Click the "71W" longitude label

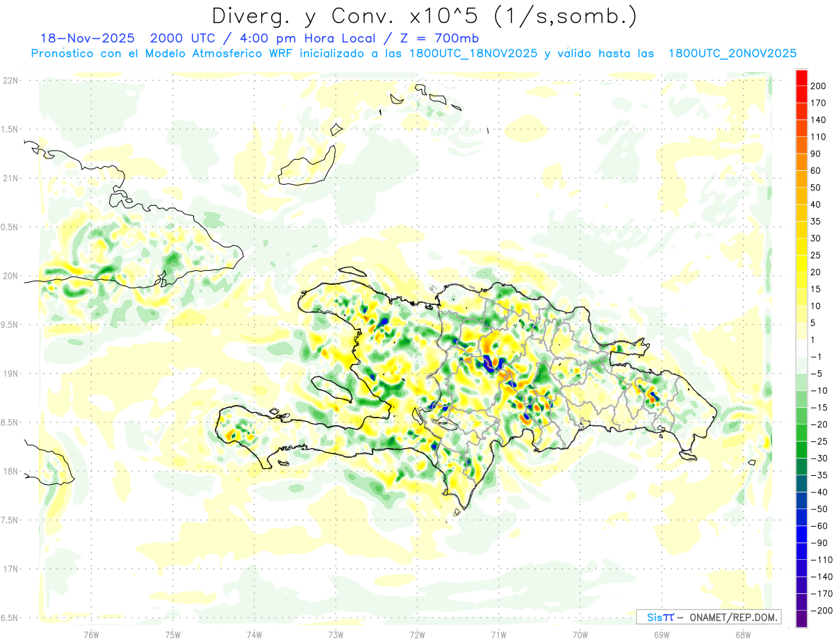[x=498, y=634]
